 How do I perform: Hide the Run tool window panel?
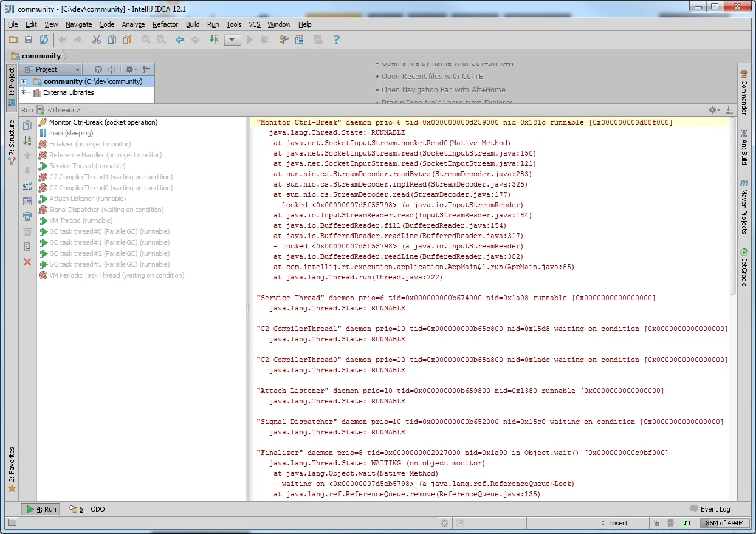[x=729, y=110]
